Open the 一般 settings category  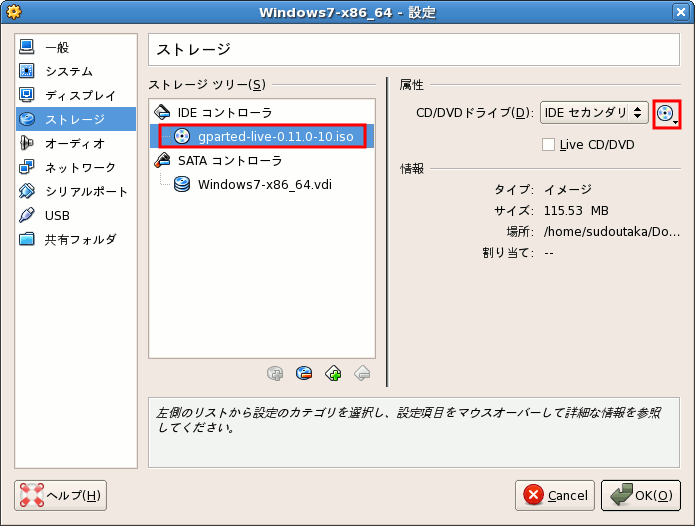[x=57, y=47]
